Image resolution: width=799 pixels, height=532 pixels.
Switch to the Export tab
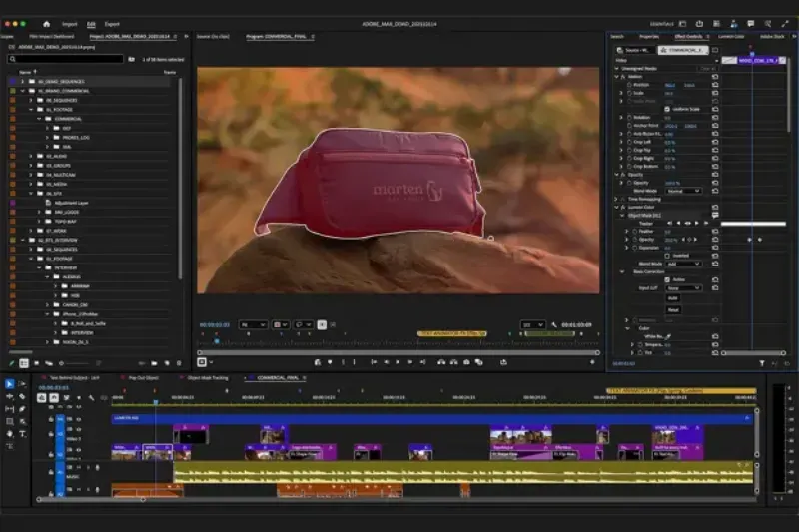point(112,24)
